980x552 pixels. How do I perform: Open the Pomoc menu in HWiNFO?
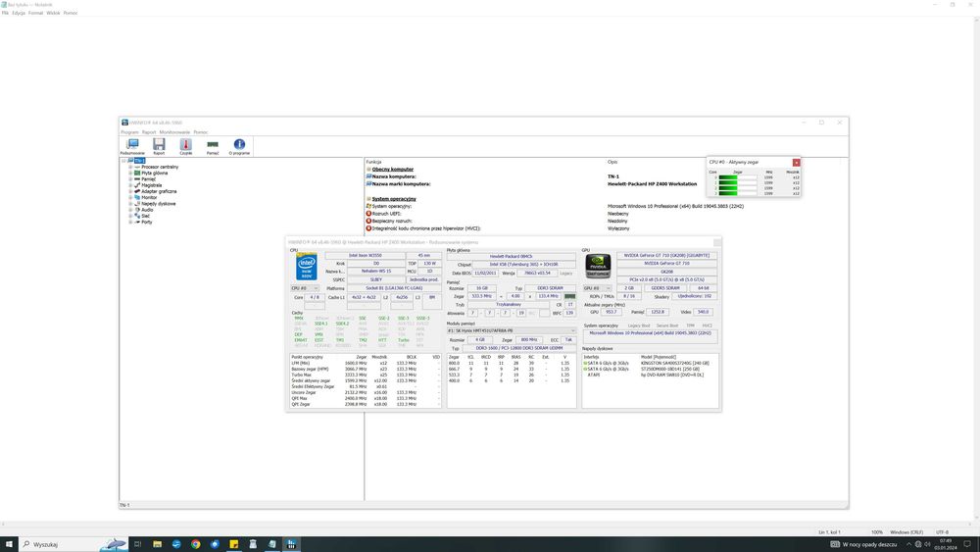tap(201, 132)
